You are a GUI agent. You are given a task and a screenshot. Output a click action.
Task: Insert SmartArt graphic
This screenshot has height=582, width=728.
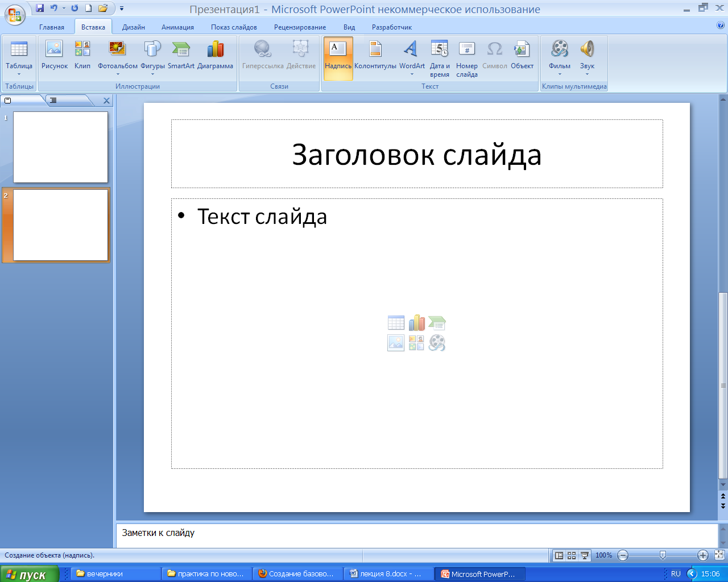coord(181,55)
